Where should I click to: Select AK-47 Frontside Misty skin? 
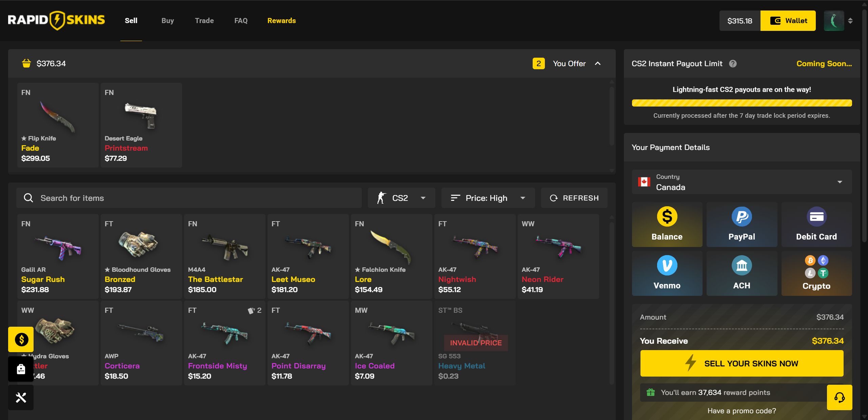(225, 343)
